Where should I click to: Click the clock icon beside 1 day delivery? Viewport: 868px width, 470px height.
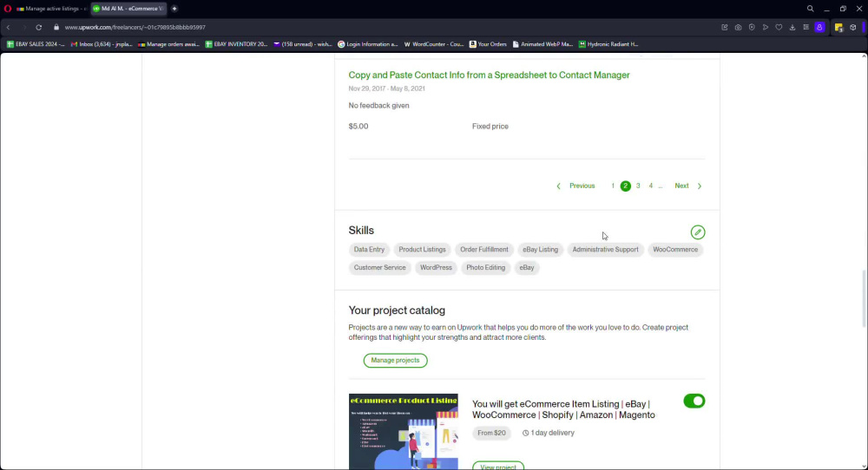tap(525, 433)
